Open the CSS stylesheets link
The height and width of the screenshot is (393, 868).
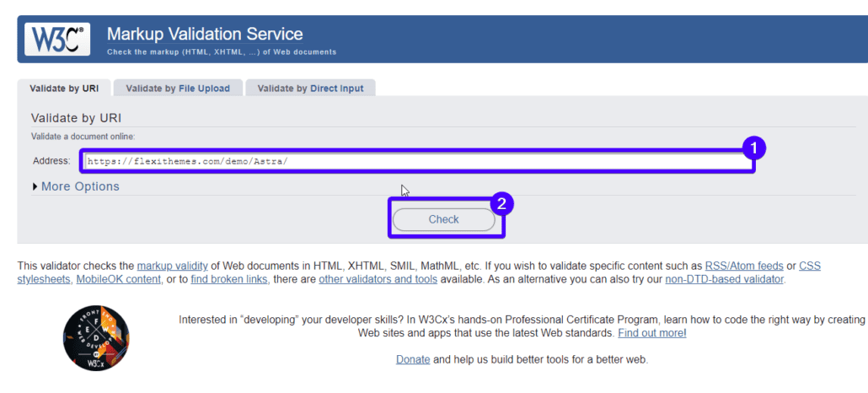(810, 266)
